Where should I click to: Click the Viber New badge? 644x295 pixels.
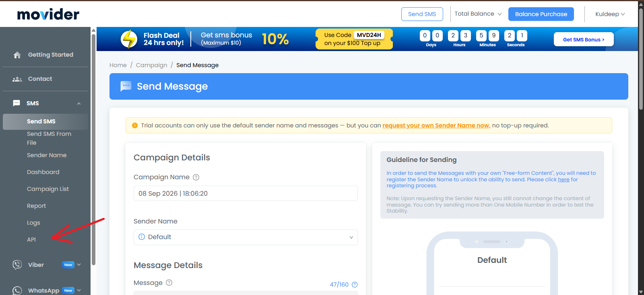68,264
